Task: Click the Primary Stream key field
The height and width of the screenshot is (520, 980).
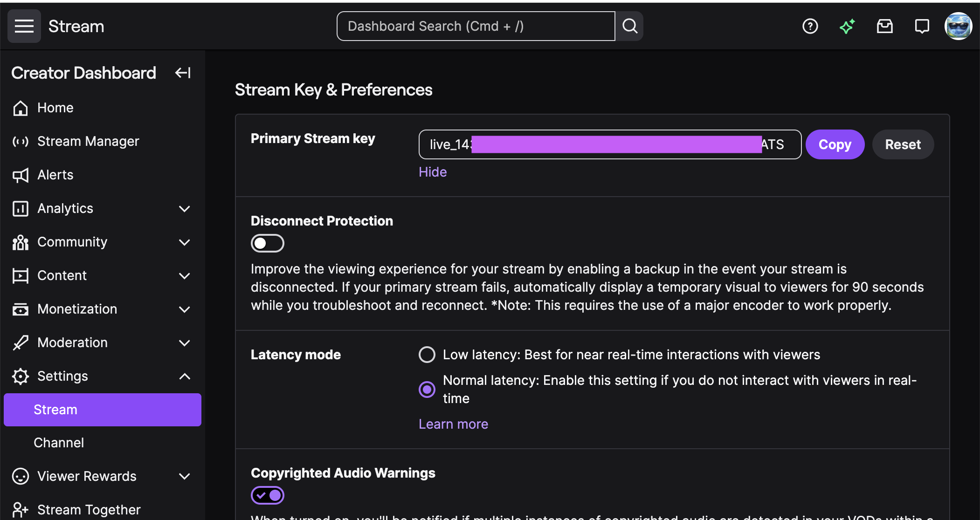Action: pos(610,144)
